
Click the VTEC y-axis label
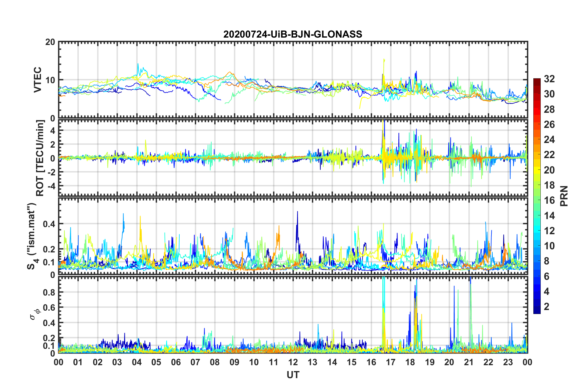point(38,80)
